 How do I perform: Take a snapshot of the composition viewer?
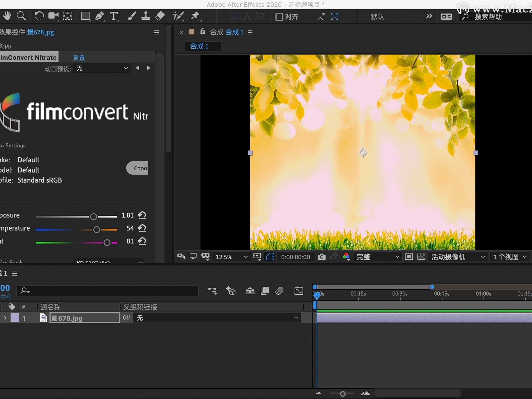point(321,257)
